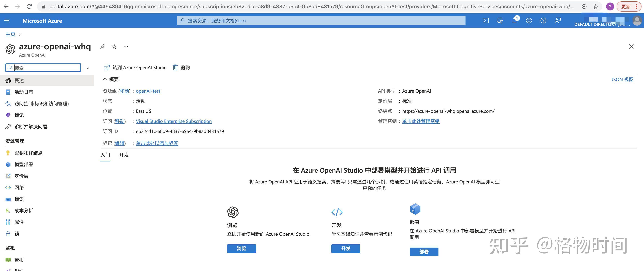This screenshot has width=644, height=271.
Task: Open 警报 under 监视
Action: point(19,260)
